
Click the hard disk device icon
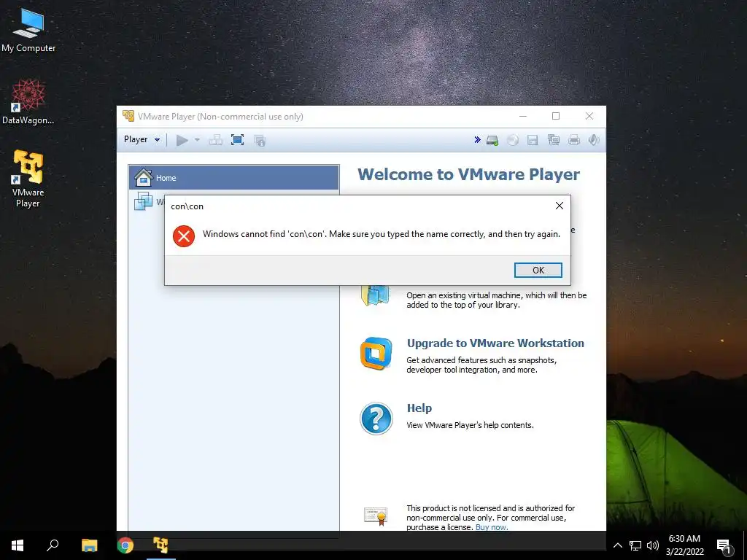(492, 140)
